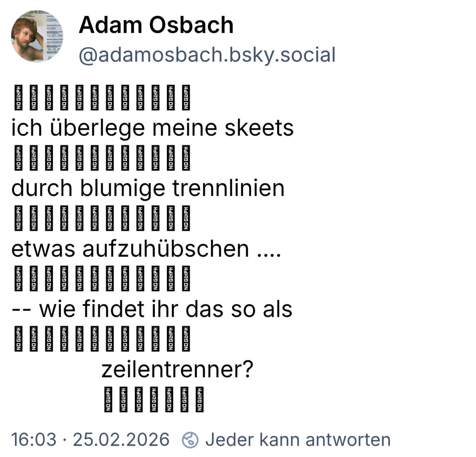Click the reply-settings globe icon
Image resolution: width=476 pixels, height=457 pixels.
click(x=190, y=440)
